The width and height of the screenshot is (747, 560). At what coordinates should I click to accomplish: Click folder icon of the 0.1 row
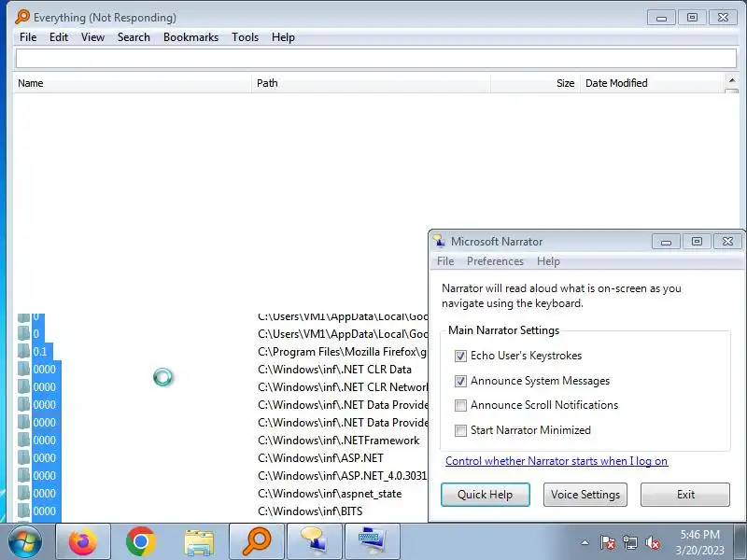coord(24,352)
